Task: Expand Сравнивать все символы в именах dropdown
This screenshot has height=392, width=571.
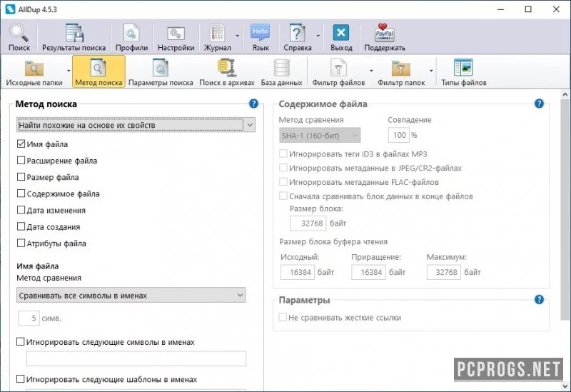Action: (131, 296)
